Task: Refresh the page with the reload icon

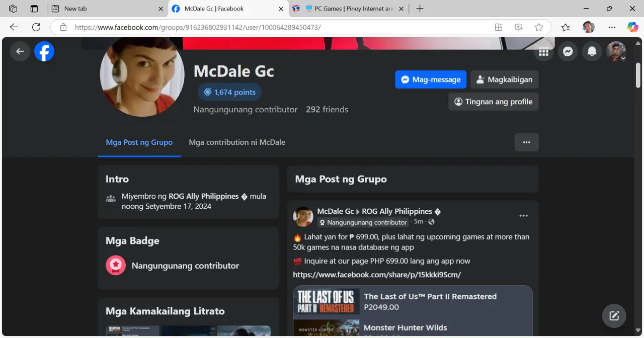Action: tap(36, 27)
